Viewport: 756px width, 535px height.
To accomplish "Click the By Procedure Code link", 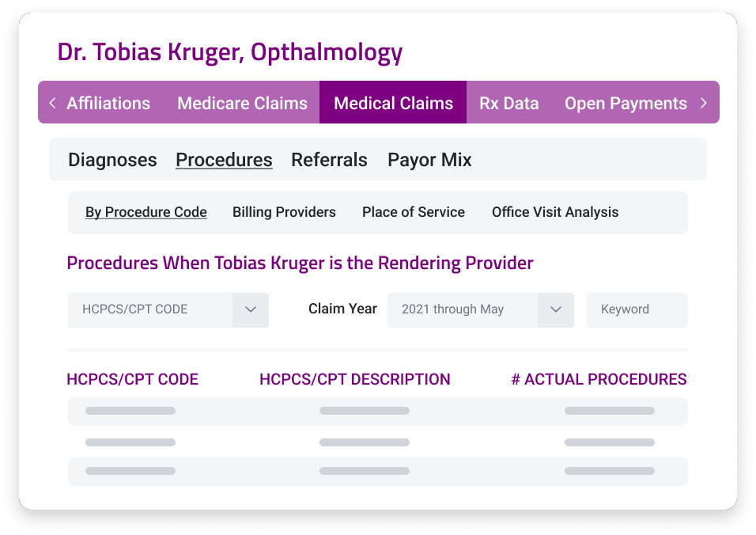I will 146,212.
